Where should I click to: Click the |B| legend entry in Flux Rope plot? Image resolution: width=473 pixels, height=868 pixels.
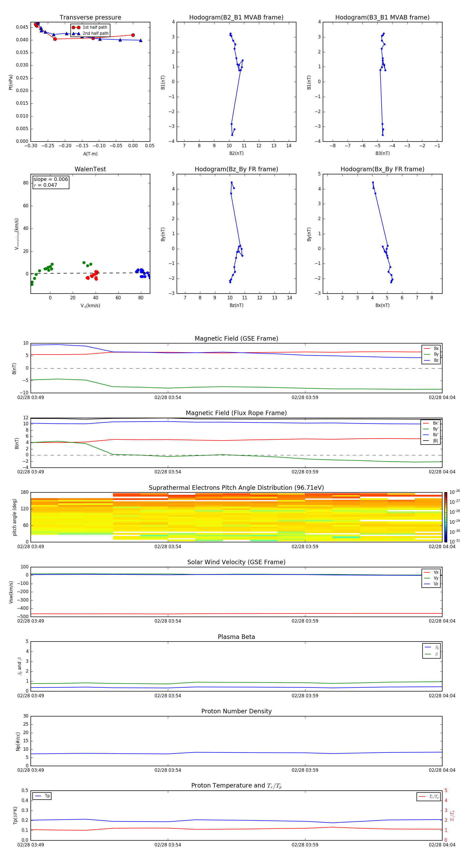click(x=431, y=441)
